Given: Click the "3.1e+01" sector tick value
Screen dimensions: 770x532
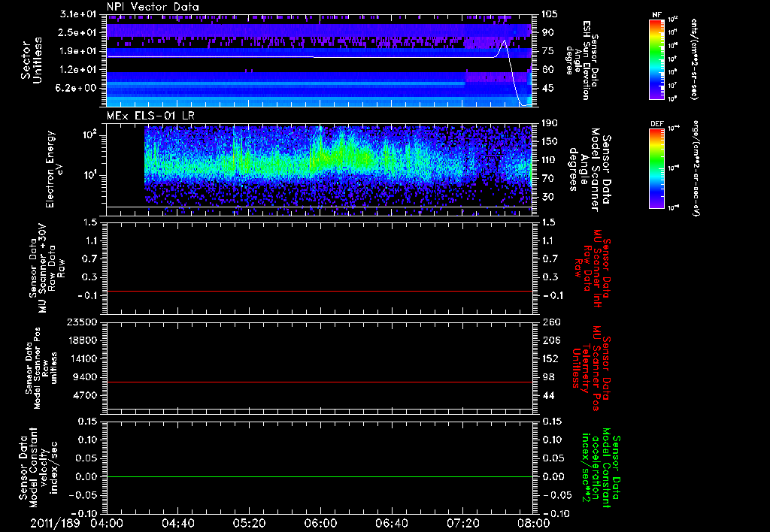Looking at the screenshot, I should [x=77, y=14].
